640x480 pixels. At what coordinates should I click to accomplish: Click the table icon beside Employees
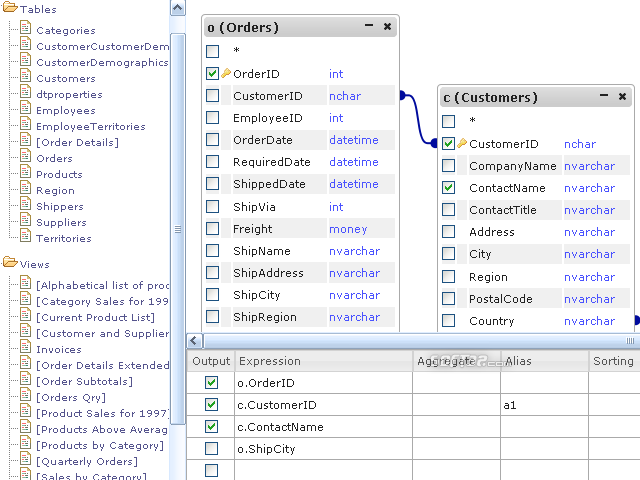(25, 108)
